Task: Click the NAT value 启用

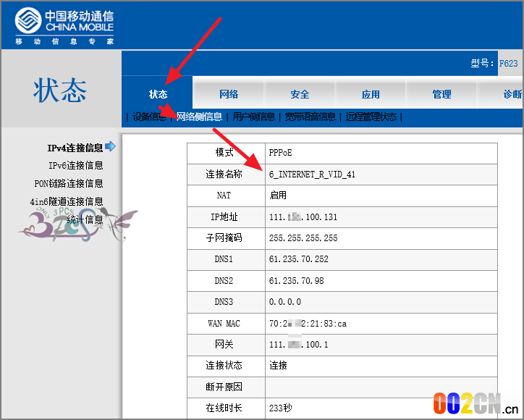Action: pos(278,196)
